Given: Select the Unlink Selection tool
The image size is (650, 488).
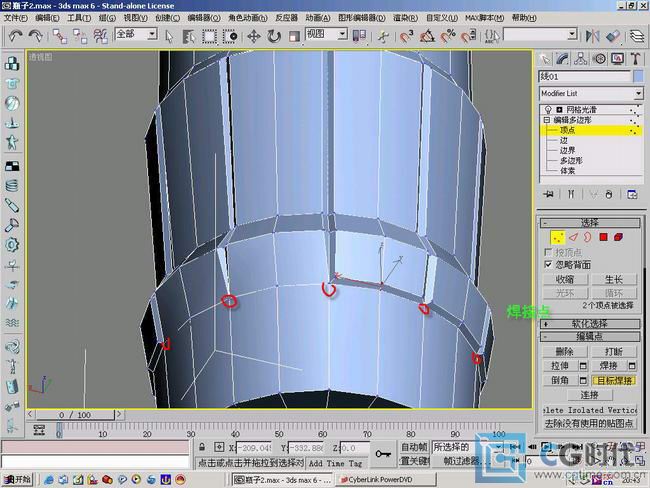Looking at the screenshot, I should point(80,36).
